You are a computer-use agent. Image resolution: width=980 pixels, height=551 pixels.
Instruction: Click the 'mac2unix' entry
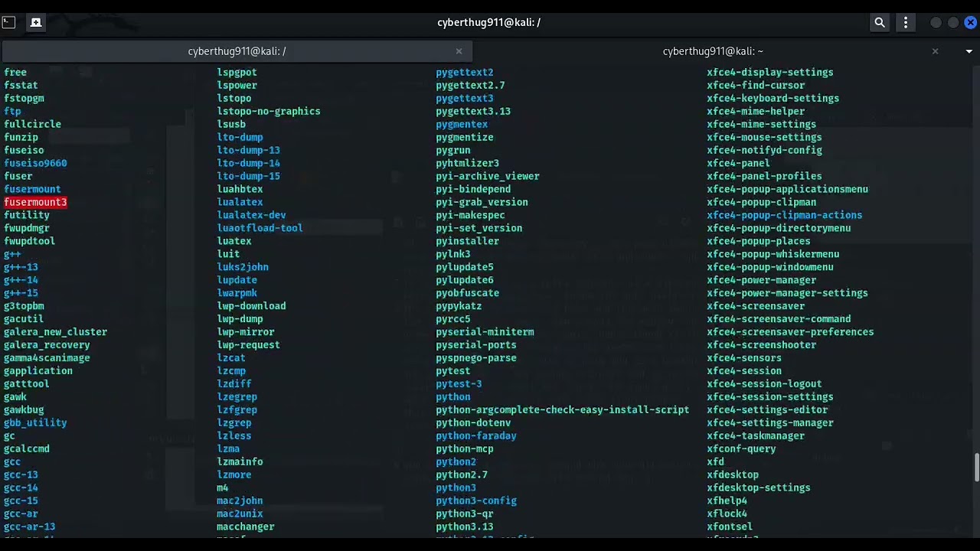[x=240, y=514]
